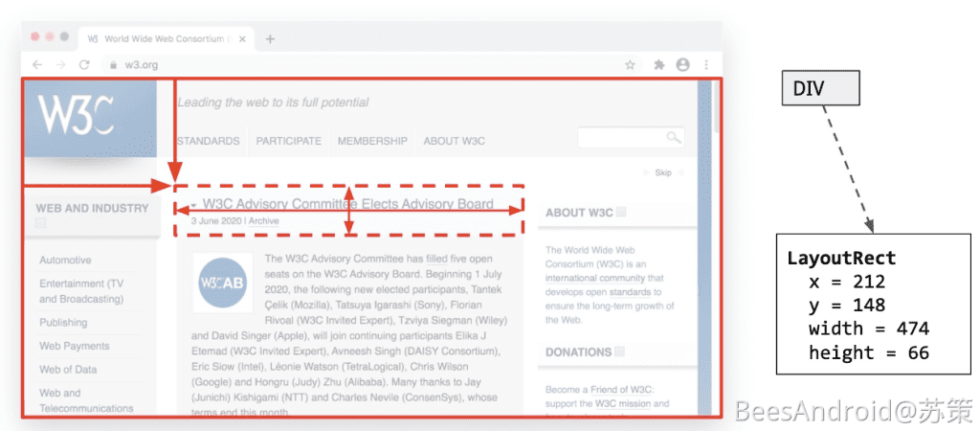
Task: Open the Standards navigation menu
Action: 209,141
